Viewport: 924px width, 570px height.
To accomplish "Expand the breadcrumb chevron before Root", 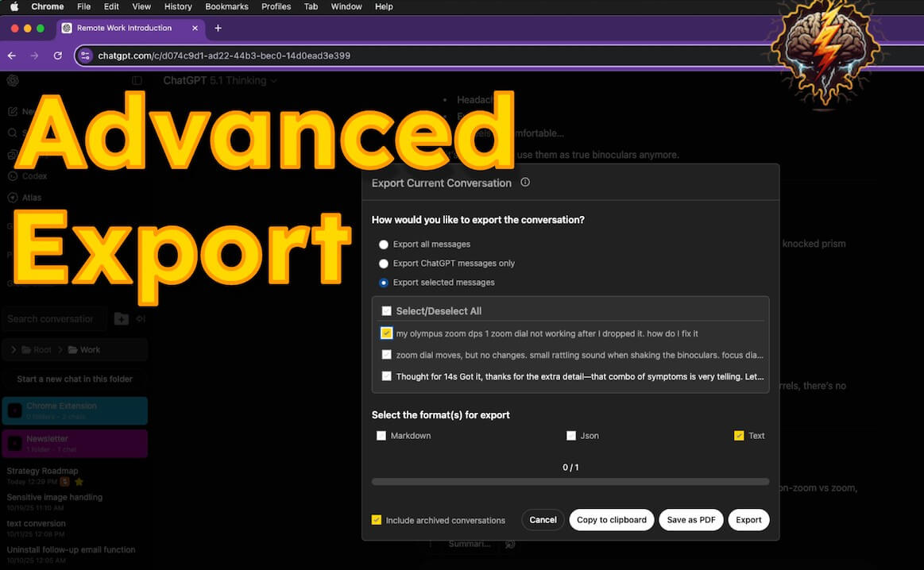I will coord(14,350).
